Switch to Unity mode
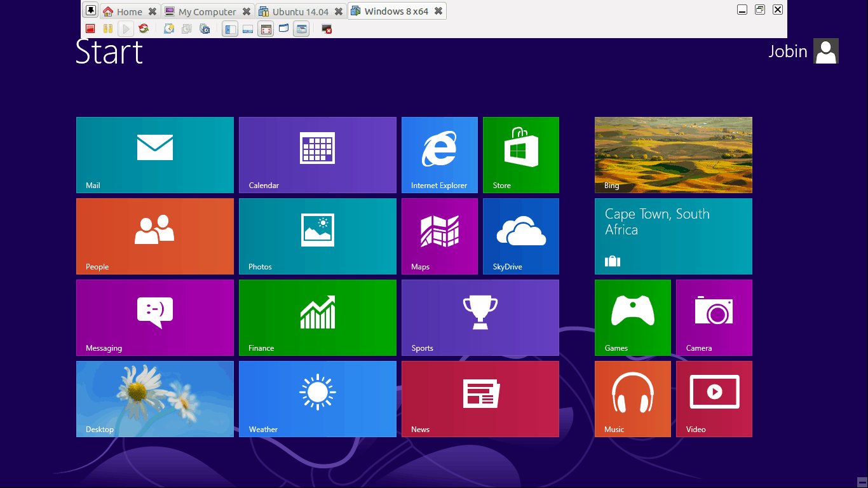Screen dimensions: 868x488 click(x=283, y=29)
